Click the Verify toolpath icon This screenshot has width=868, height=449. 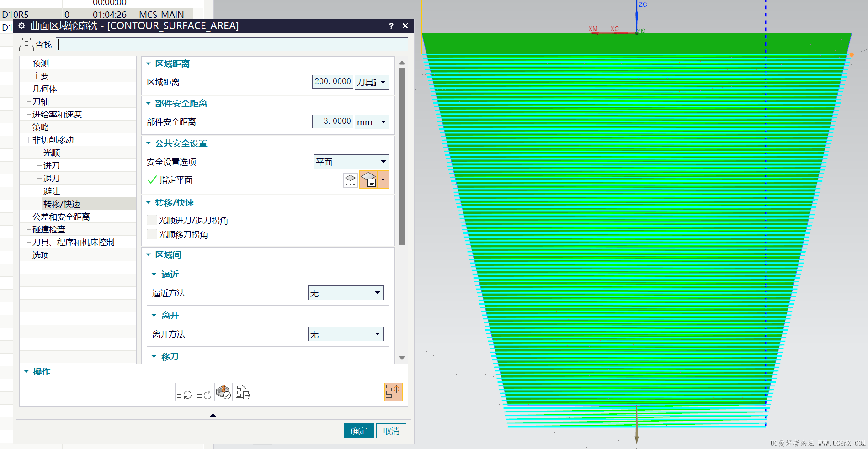224,392
